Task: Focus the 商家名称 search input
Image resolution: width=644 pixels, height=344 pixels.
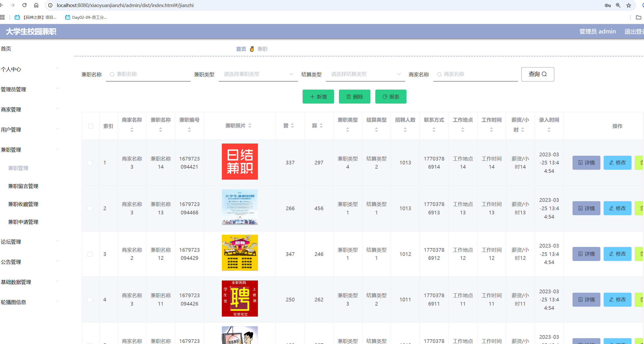Action: click(x=476, y=74)
